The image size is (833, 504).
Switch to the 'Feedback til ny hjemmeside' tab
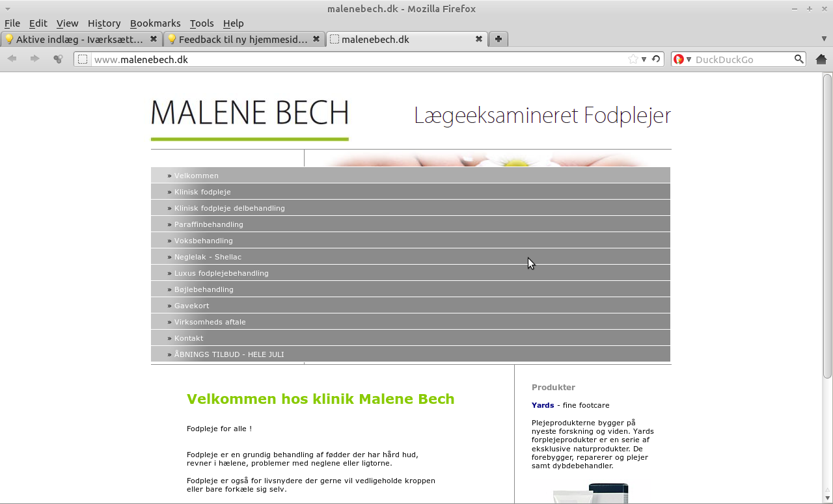coord(238,39)
